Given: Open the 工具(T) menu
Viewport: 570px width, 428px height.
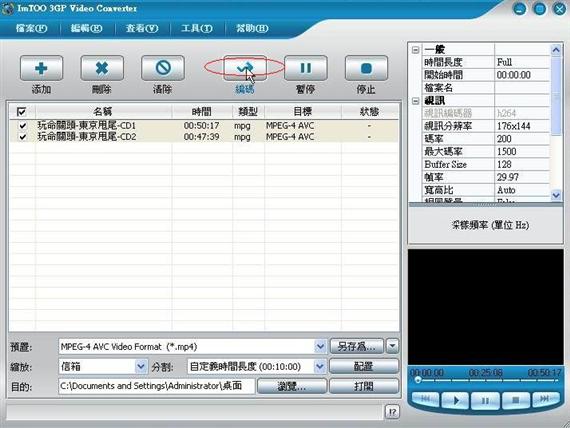Looking at the screenshot, I should pos(197,28).
